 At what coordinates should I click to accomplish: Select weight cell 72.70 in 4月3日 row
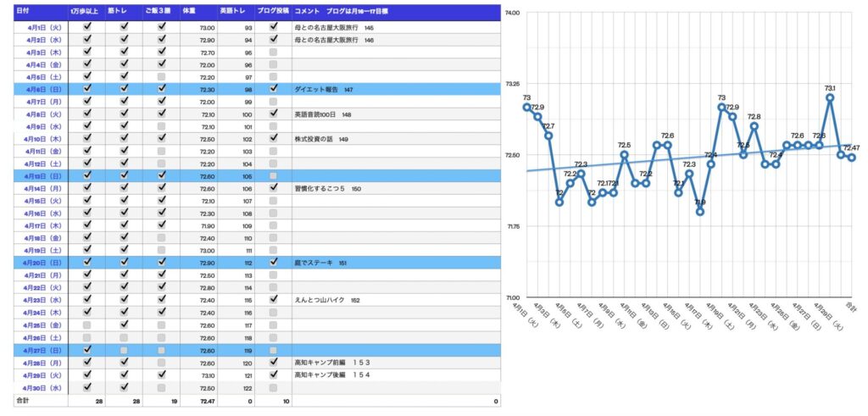coord(198,52)
